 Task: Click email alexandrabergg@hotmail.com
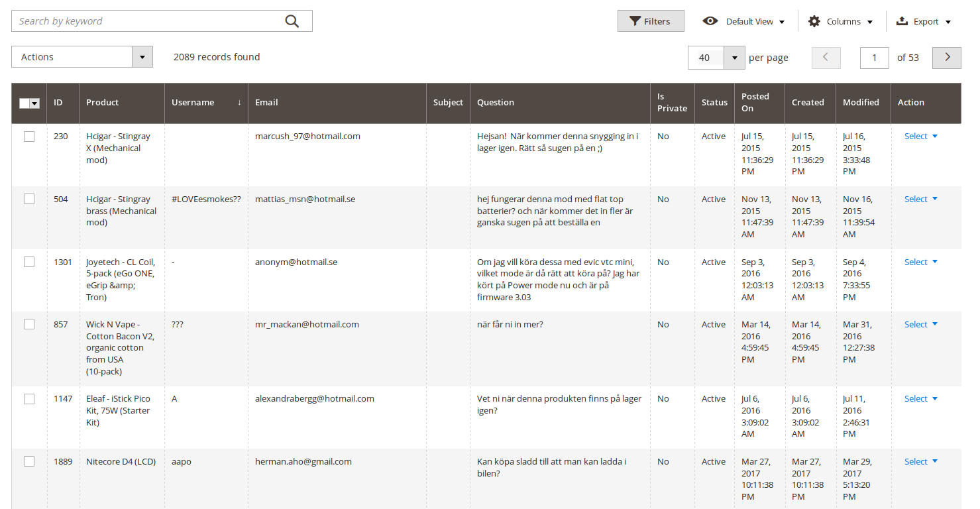(x=315, y=398)
